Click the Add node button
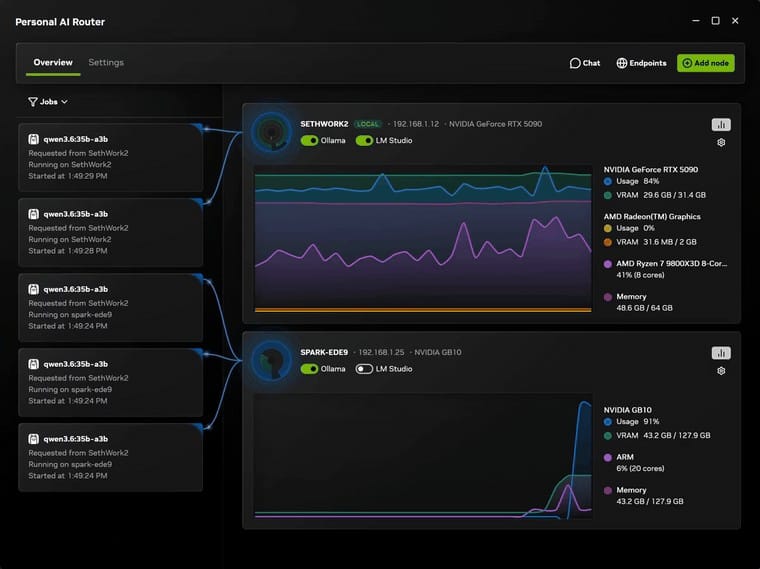This screenshot has width=760, height=569. [x=706, y=63]
